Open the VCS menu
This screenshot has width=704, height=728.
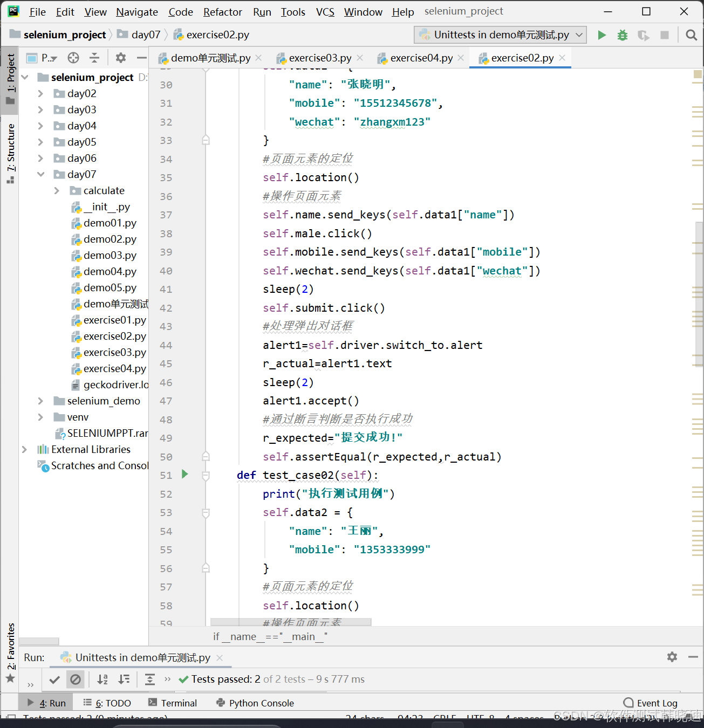tap(325, 12)
